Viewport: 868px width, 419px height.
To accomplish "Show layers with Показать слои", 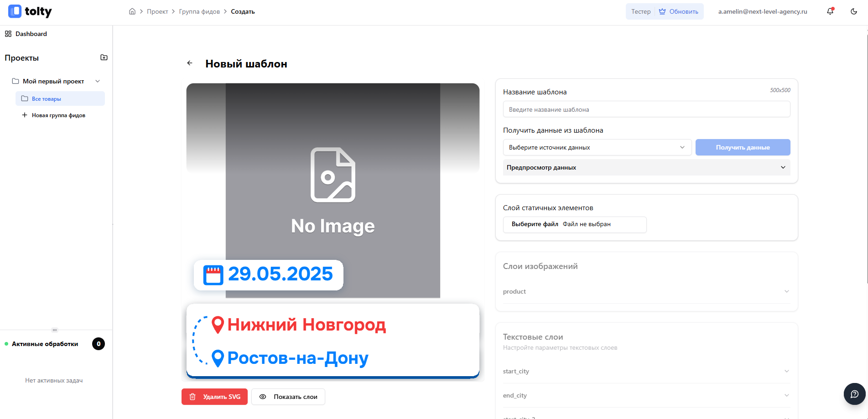I will coord(288,397).
